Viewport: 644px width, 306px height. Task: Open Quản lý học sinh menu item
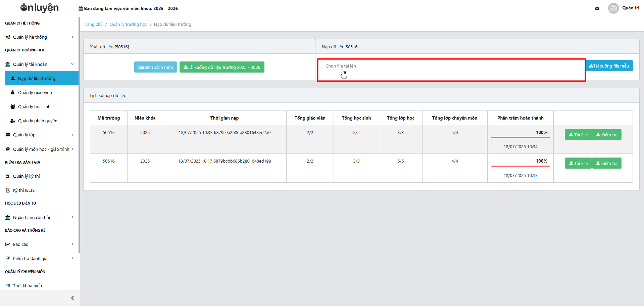tap(34, 107)
